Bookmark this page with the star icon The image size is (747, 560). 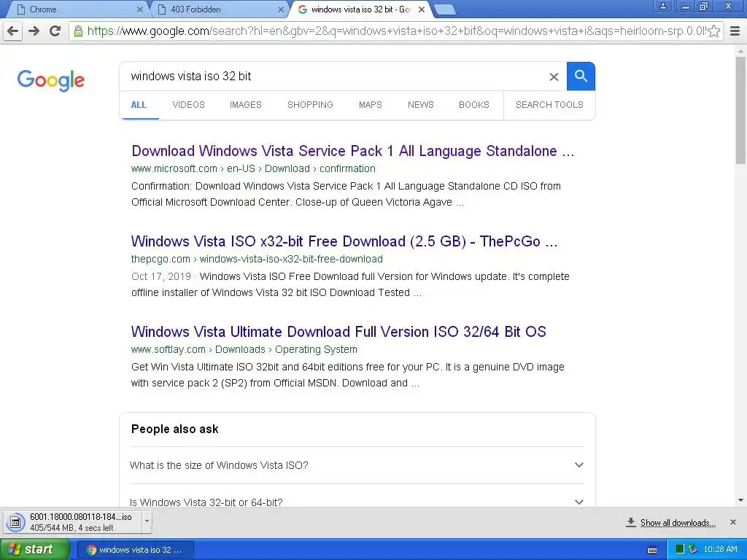click(713, 31)
